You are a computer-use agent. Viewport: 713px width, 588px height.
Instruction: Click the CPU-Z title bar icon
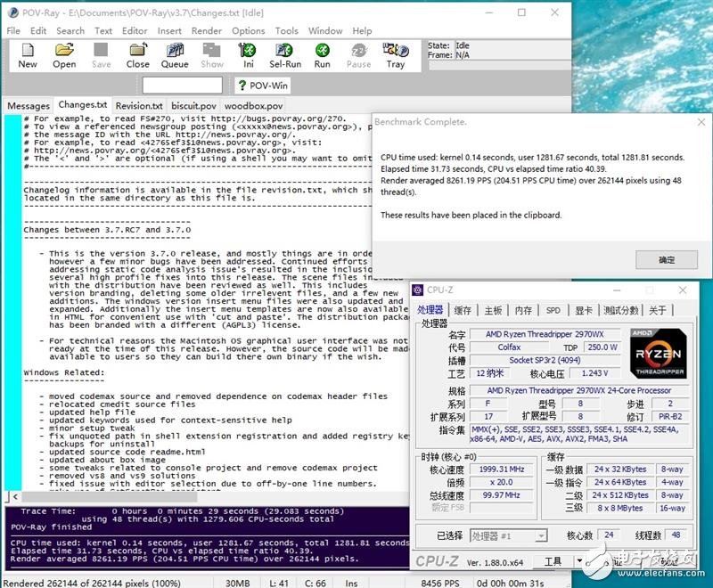point(417,290)
